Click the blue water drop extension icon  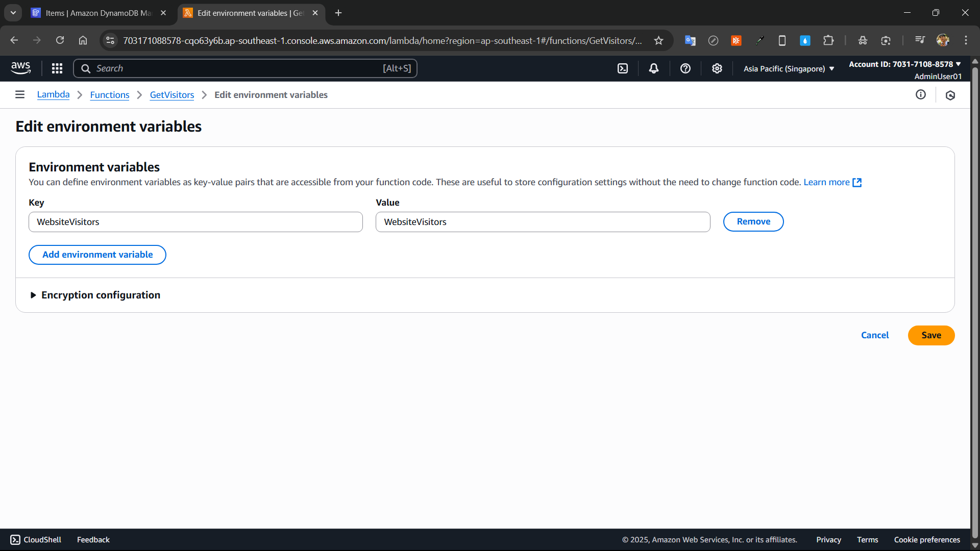[805, 40]
